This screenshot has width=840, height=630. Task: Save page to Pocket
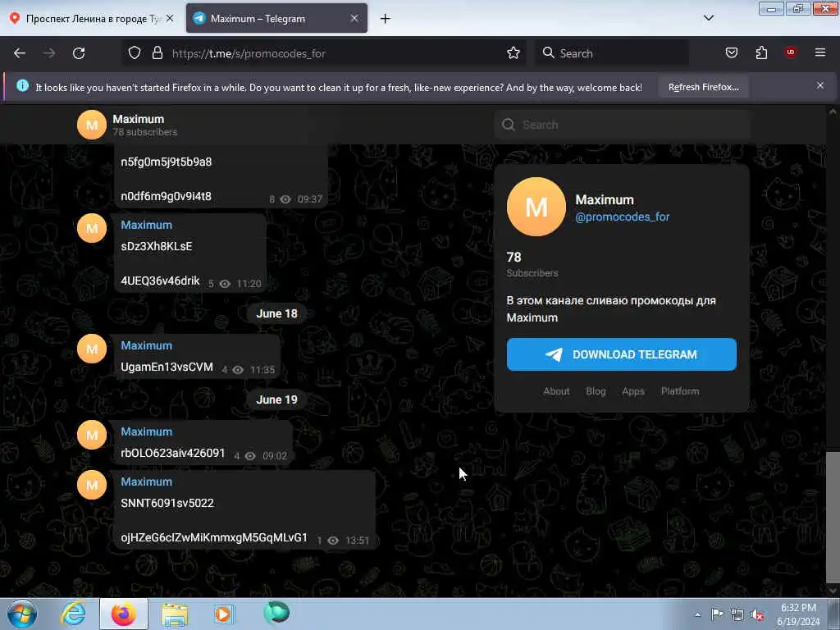click(731, 53)
